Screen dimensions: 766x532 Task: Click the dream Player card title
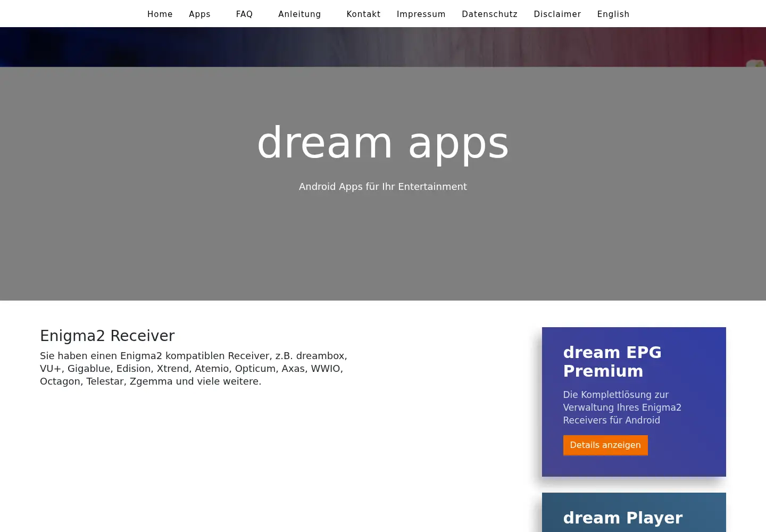[x=622, y=518]
